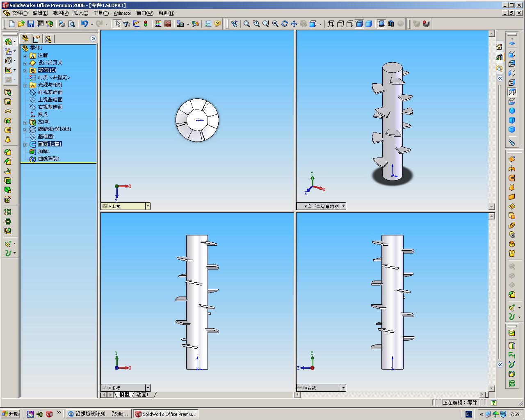Viewport: 525px width, 420px height.
Task: Open the *上视 viewport orientation dropdown
Action: (148, 206)
